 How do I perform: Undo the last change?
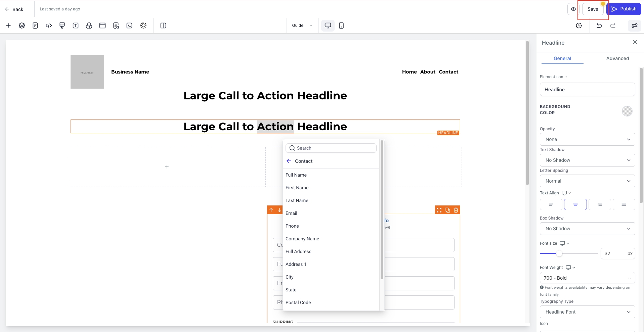[599, 26]
